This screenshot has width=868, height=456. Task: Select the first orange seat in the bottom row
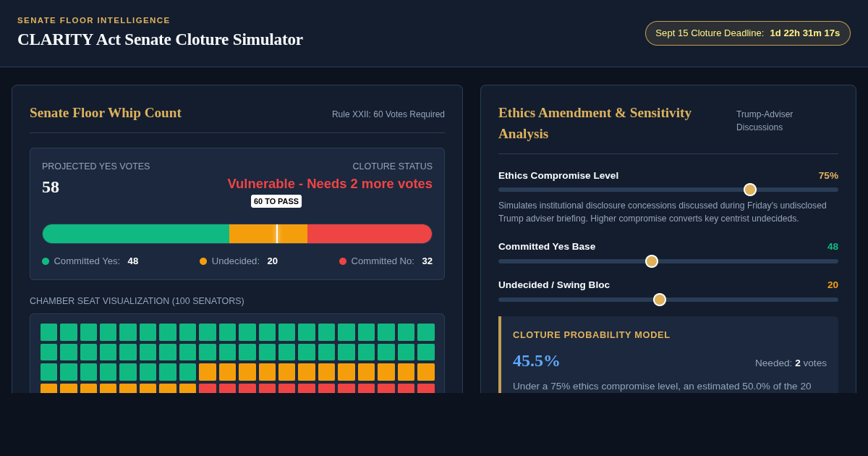48,389
